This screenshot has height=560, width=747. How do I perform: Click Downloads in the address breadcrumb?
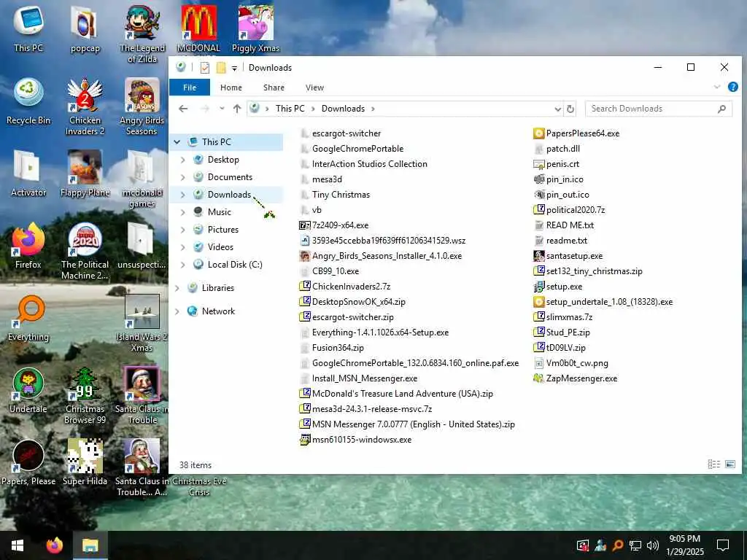[x=343, y=109]
